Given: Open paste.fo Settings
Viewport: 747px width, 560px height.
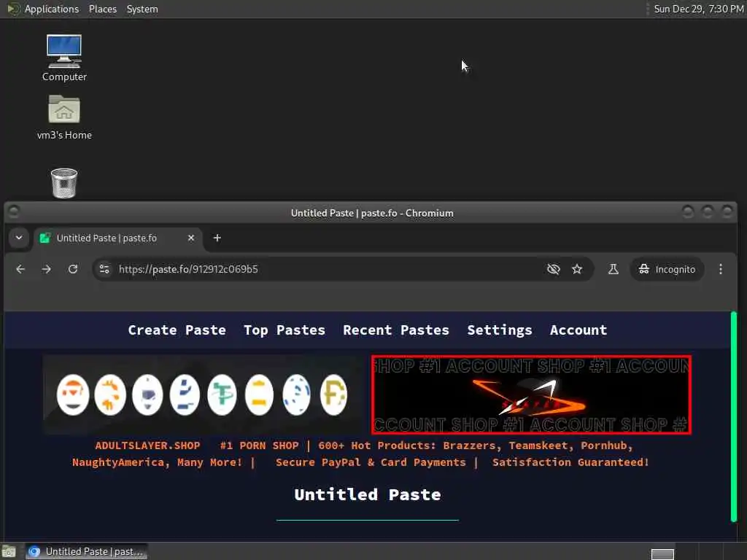Looking at the screenshot, I should click(499, 330).
